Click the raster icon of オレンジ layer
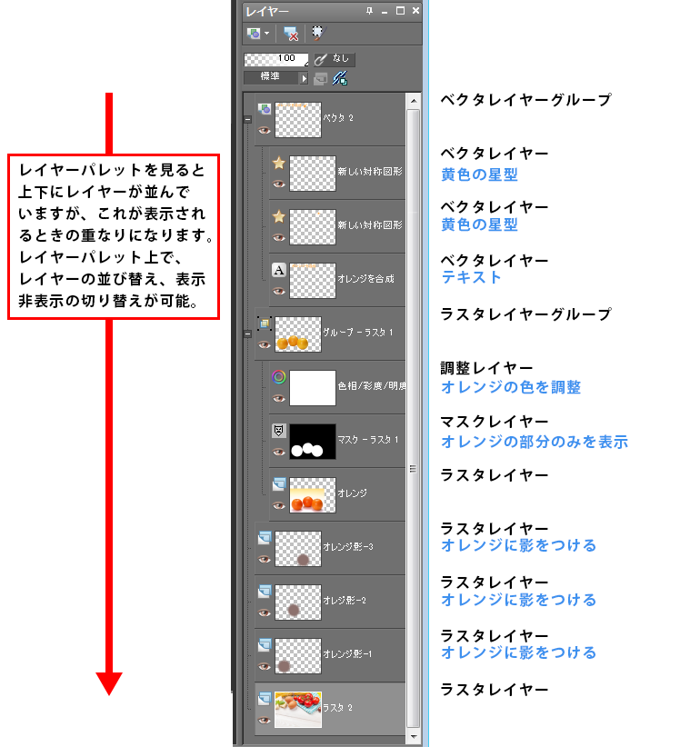Screen dimensions: 700x747 click(x=279, y=484)
